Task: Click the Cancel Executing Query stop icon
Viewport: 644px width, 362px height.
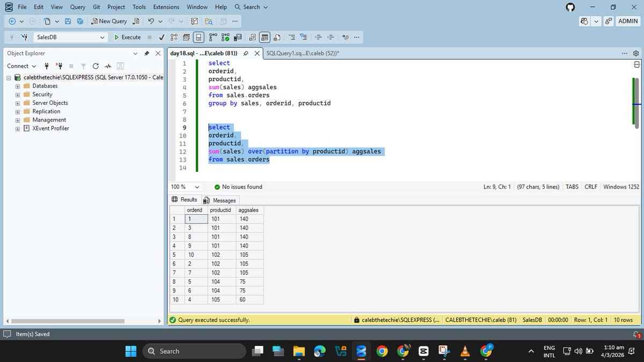Action: point(149,37)
